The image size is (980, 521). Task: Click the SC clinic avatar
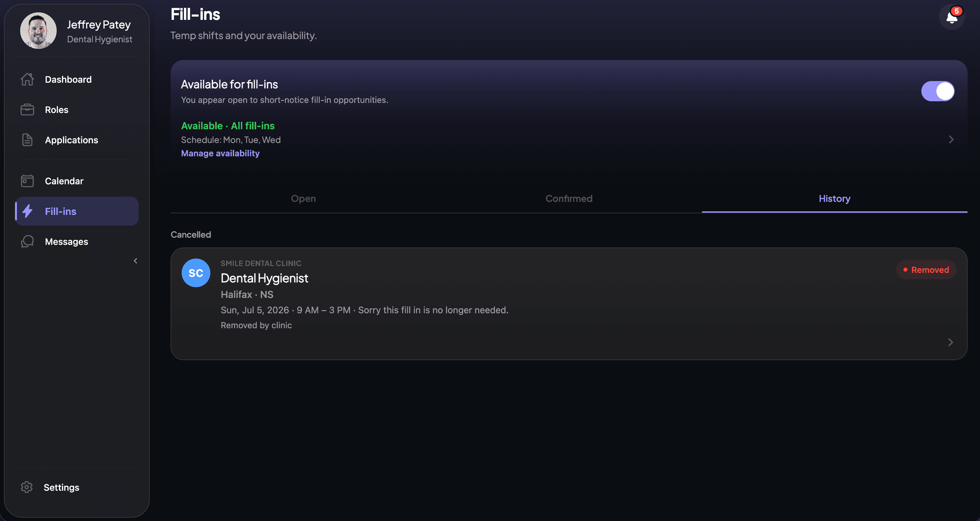[x=196, y=273]
